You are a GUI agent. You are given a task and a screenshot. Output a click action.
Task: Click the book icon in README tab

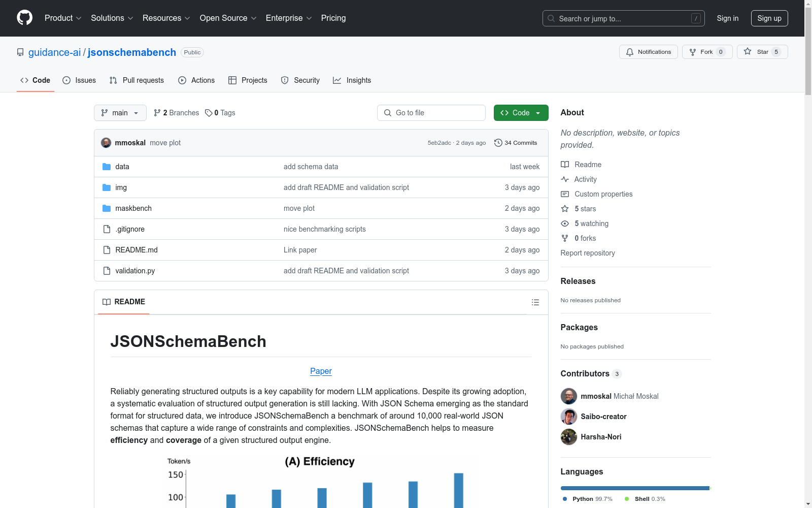[107, 302]
